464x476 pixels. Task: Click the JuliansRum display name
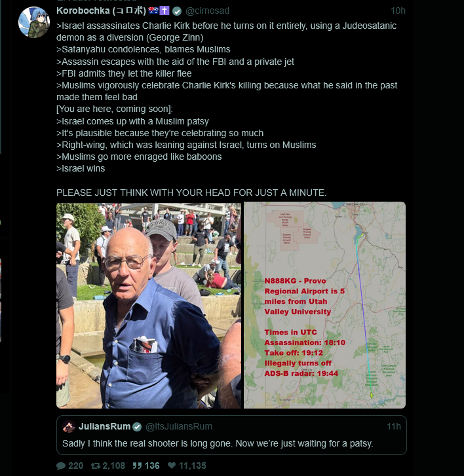[x=104, y=426]
